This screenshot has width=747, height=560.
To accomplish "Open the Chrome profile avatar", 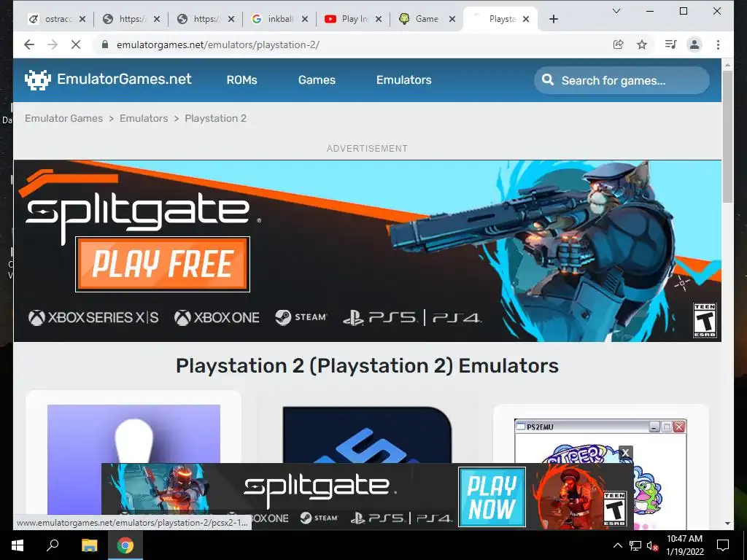I will pos(694,44).
